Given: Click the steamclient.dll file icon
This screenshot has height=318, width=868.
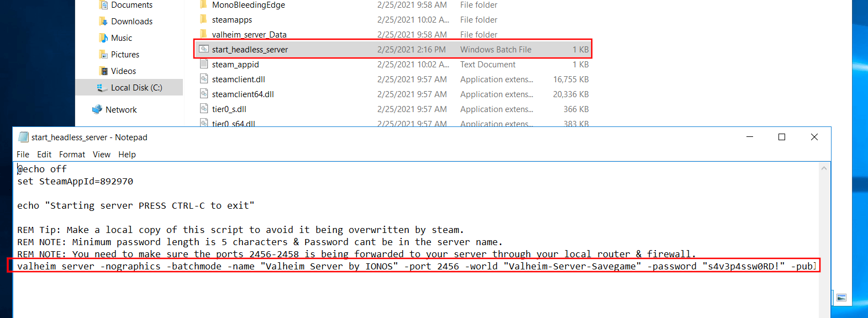Looking at the screenshot, I should click(204, 79).
